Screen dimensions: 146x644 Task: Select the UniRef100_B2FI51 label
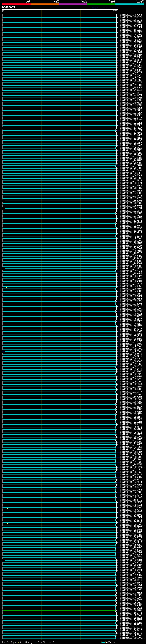click(131, 133)
